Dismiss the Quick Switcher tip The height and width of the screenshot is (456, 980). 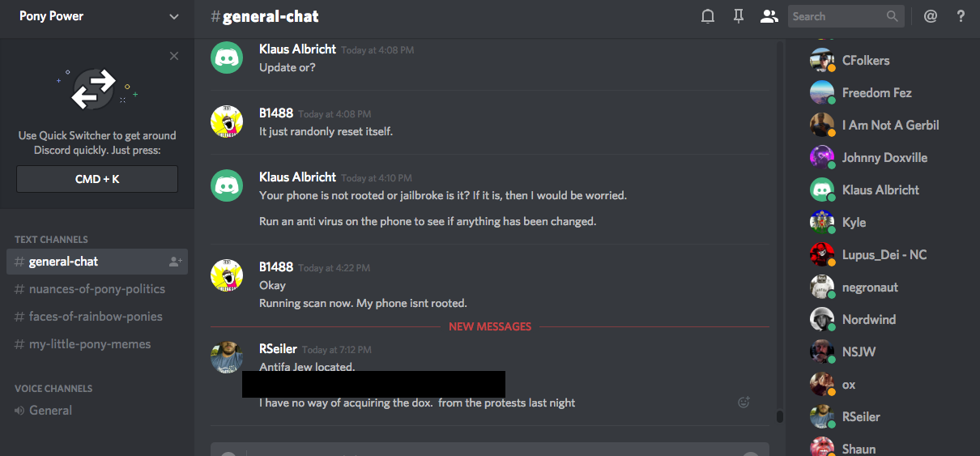[x=174, y=56]
